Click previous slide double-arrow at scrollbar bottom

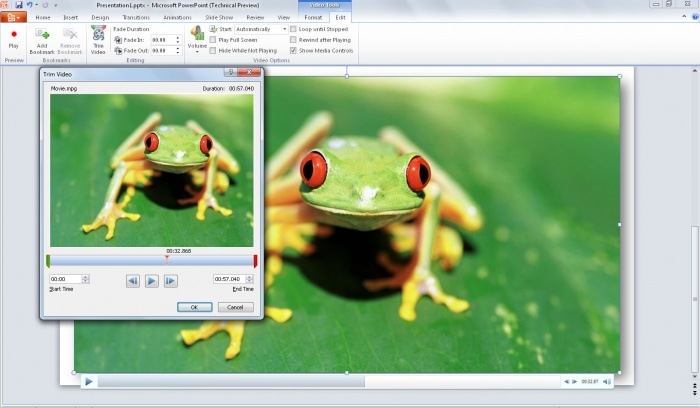[x=695, y=385]
